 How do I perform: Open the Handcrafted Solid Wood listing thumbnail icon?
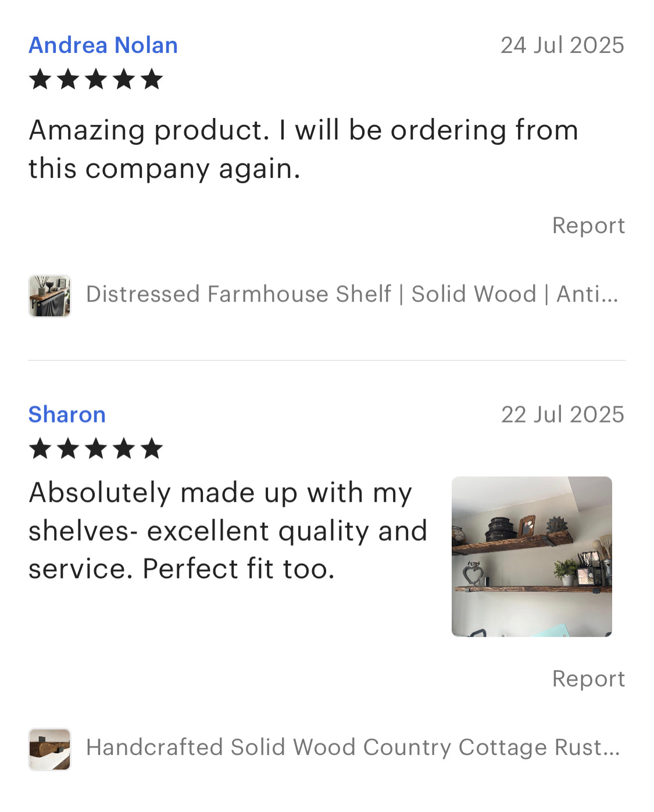coord(49,749)
